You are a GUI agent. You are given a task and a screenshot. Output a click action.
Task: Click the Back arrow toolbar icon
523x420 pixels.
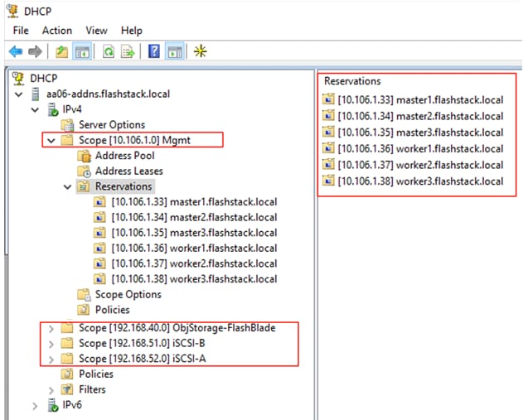coord(16,51)
